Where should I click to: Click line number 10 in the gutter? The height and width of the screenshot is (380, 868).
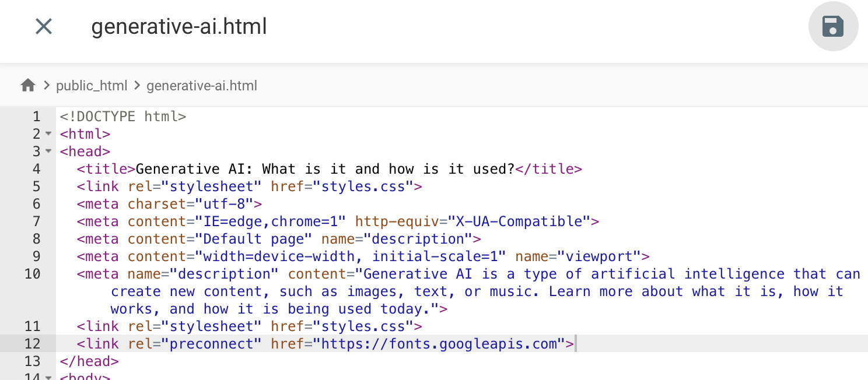33,274
